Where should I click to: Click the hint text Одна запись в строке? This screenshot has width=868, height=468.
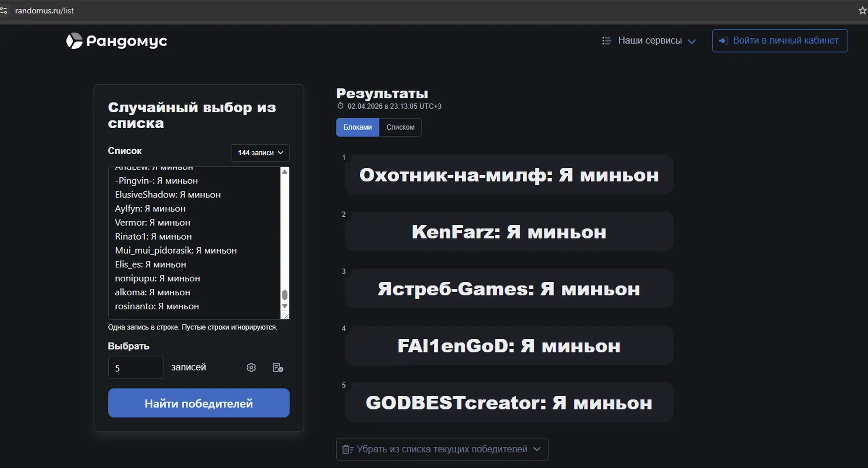[x=193, y=327]
